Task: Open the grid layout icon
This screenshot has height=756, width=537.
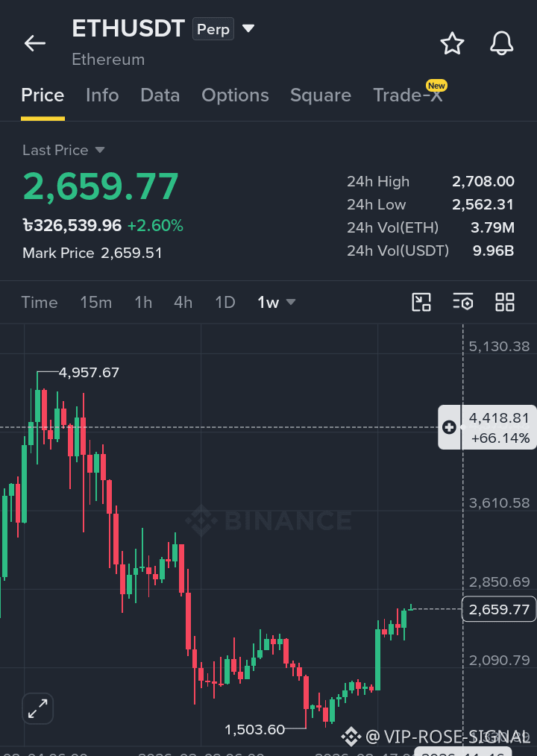Action: click(x=505, y=302)
